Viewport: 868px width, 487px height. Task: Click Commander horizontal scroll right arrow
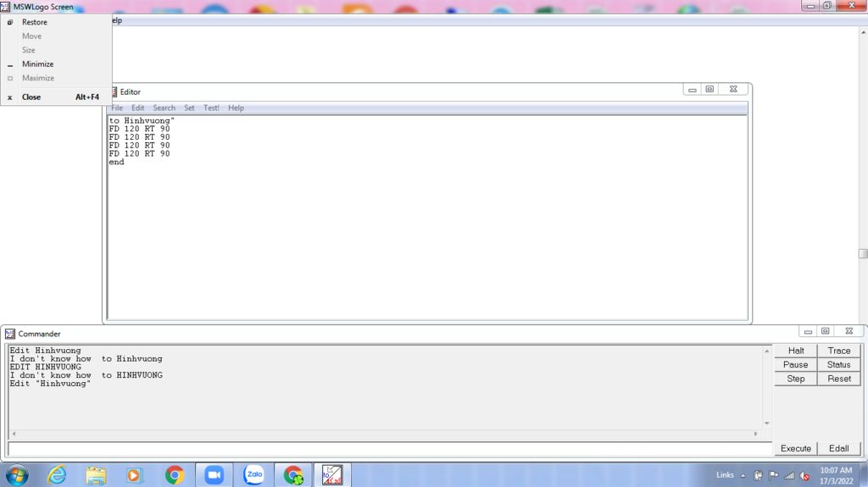coord(755,434)
